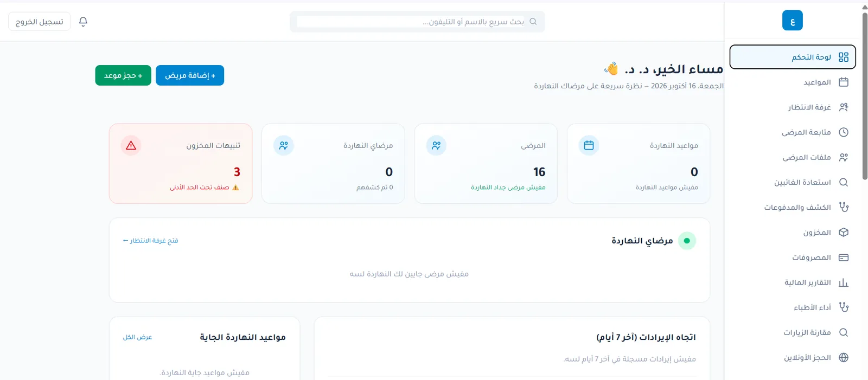Open استعادة الغائبين sidebar item
The height and width of the screenshot is (380, 868).
(793, 182)
